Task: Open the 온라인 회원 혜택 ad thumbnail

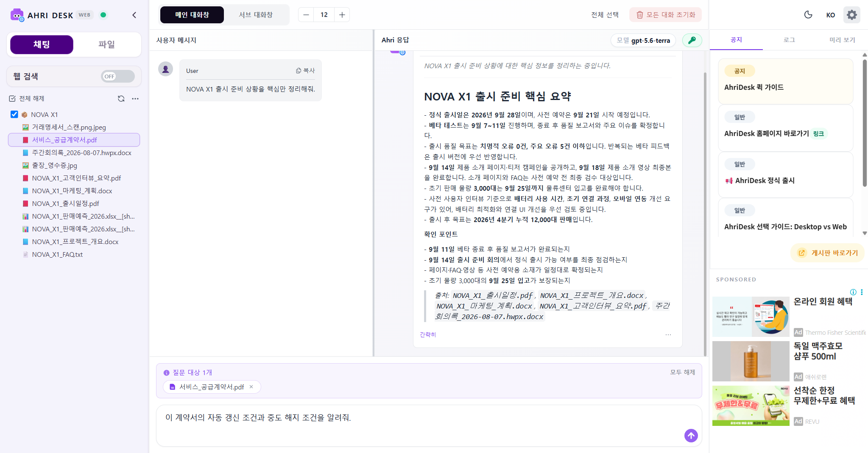Action: pos(751,317)
